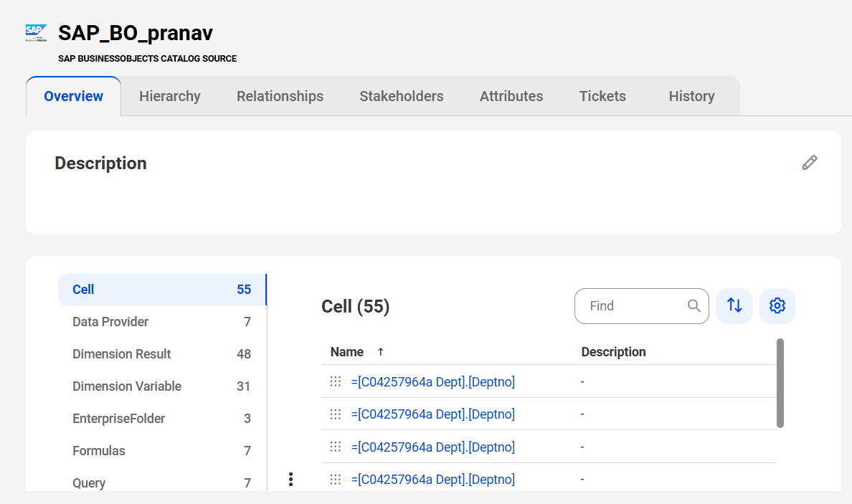Select the Cell category with 55 items
852x504 pixels.
[x=162, y=290]
